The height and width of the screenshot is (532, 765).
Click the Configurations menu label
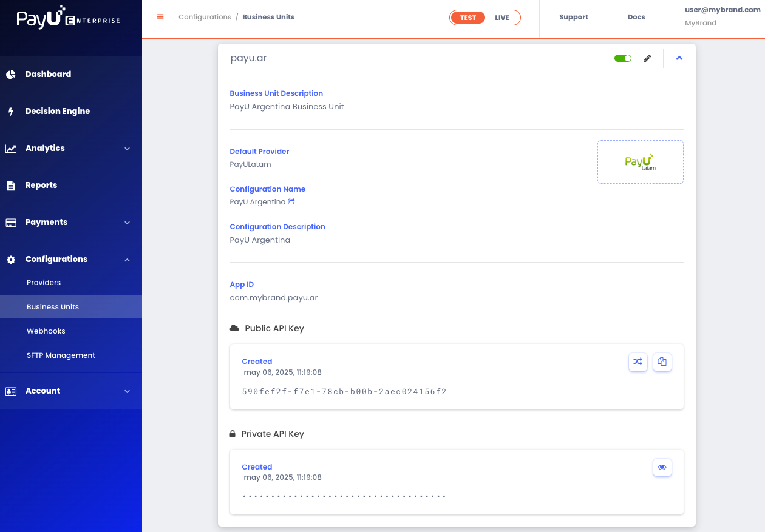click(x=56, y=260)
